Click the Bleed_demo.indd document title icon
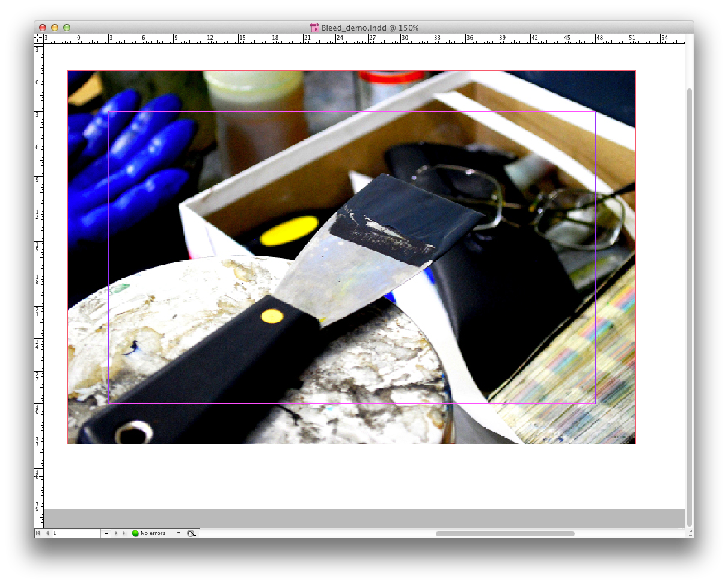This screenshot has height=585, width=728. point(314,28)
